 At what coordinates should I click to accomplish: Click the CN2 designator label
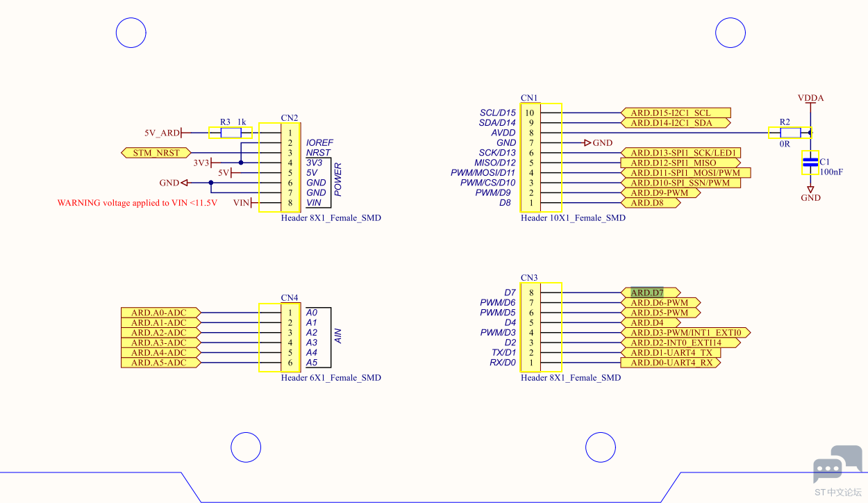point(290,118)
